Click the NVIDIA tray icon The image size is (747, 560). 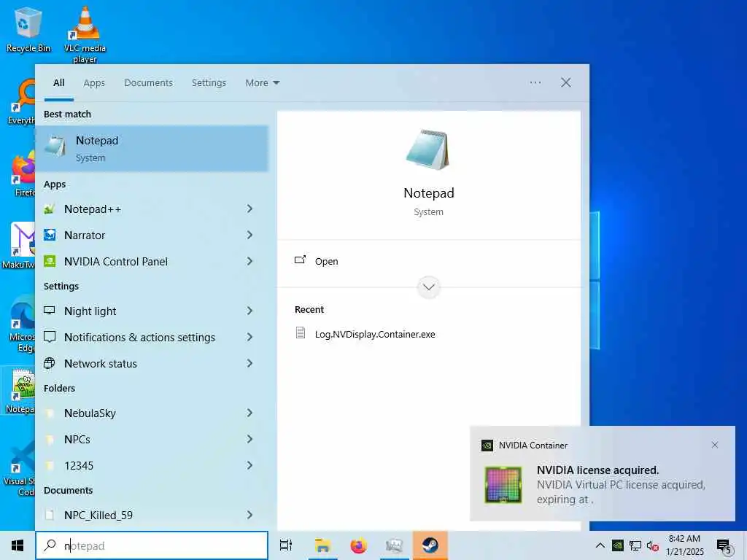pos(618,545)
